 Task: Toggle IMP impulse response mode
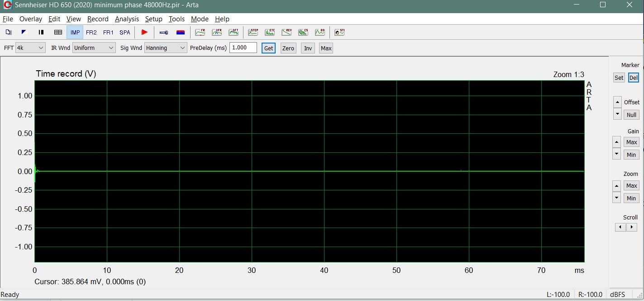[75, 32]
